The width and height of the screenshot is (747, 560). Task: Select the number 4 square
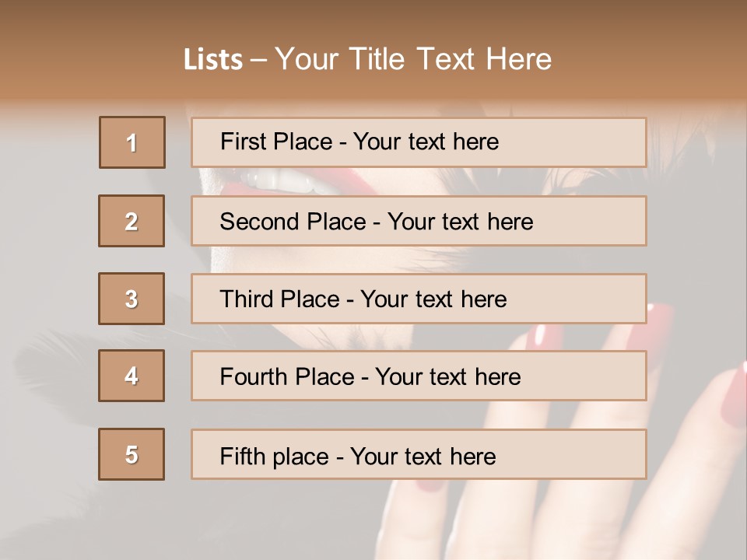point(132,376)
